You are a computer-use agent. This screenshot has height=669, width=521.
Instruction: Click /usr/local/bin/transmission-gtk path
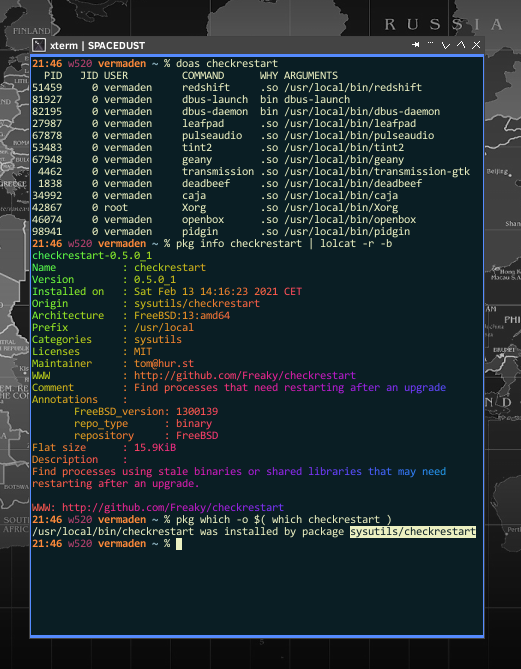(x=377, y=172)
